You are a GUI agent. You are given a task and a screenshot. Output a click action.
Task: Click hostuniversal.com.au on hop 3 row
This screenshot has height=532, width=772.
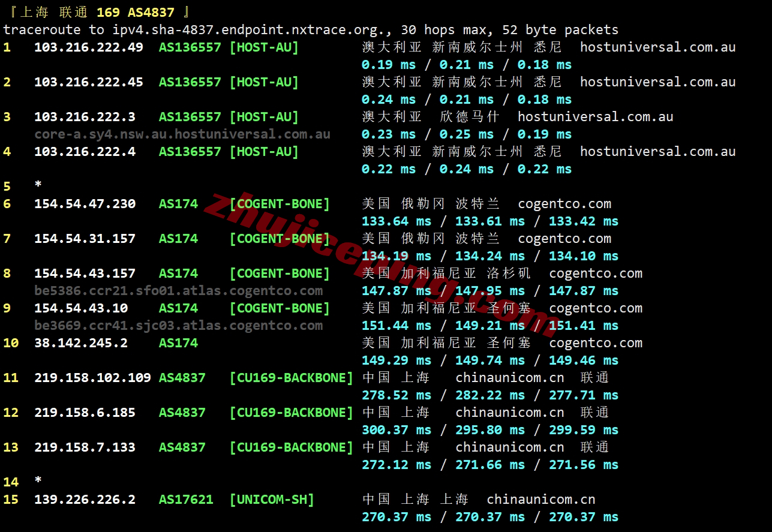pyautogui.click(x=596, y=116)
